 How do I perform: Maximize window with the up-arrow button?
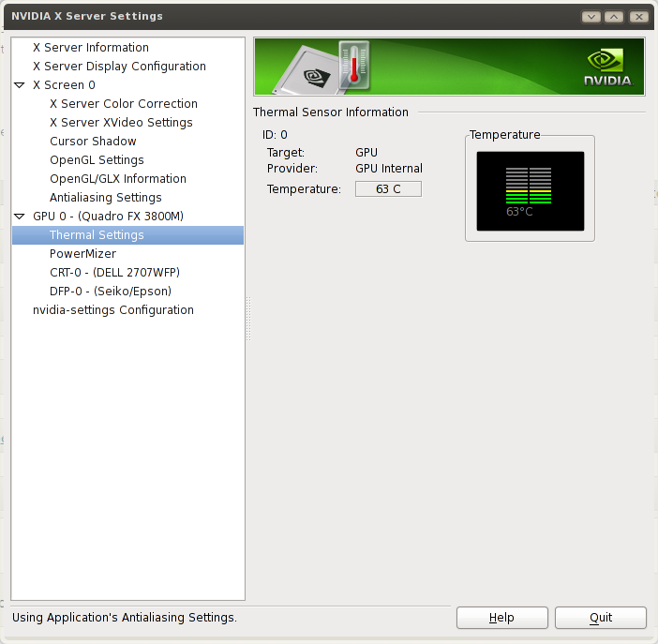[614, 17]
